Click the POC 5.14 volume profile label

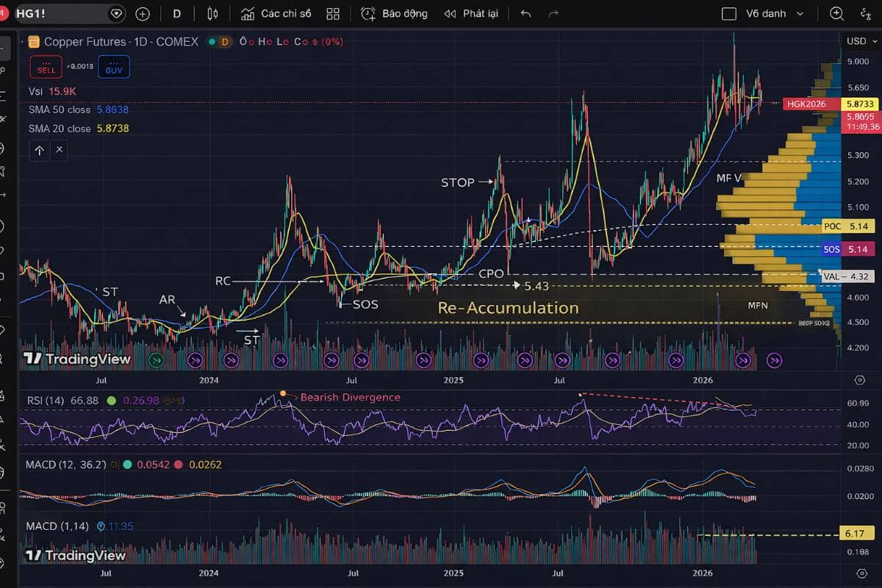click(x=850, y=227)
